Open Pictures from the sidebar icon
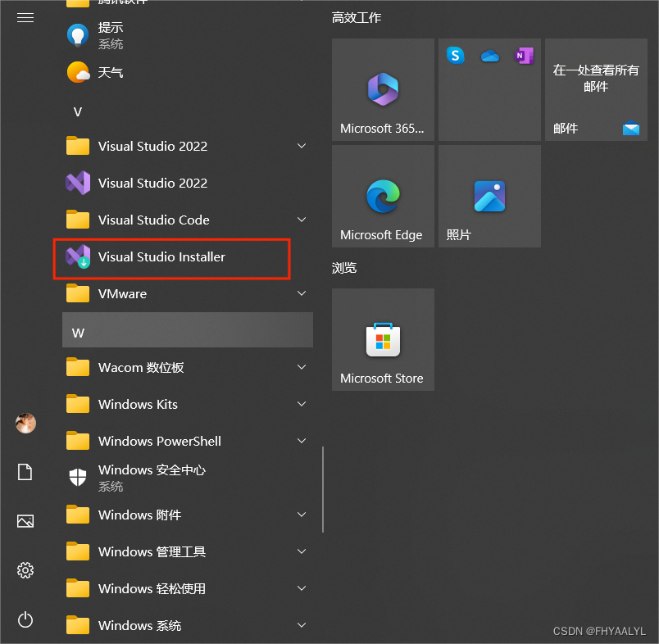This screenshot has height=644, width=659. tap(25, 521)
